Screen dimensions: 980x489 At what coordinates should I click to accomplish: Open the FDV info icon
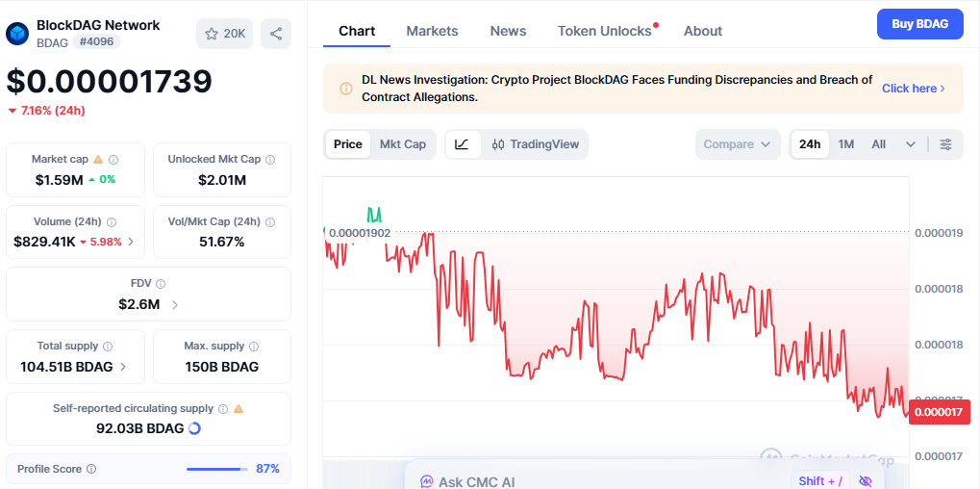pos(161,284)
